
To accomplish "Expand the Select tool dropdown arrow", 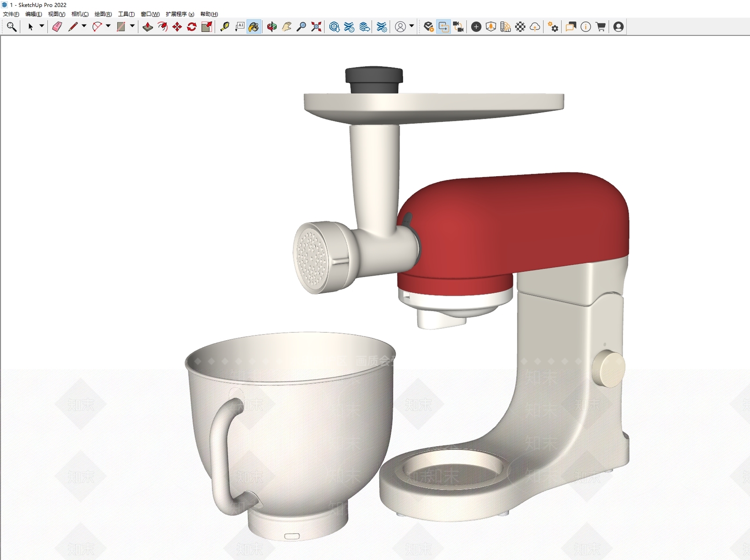I will (42, 26).
